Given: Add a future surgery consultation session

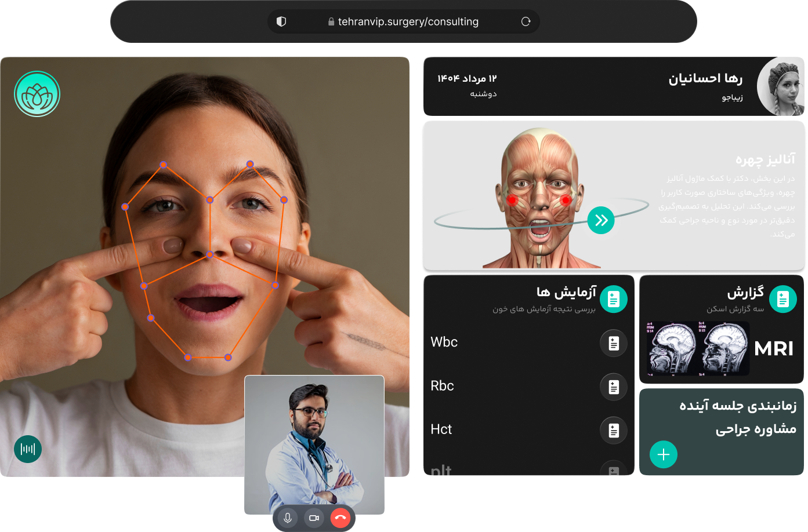Looking at the screenshot, I should 664,455.
